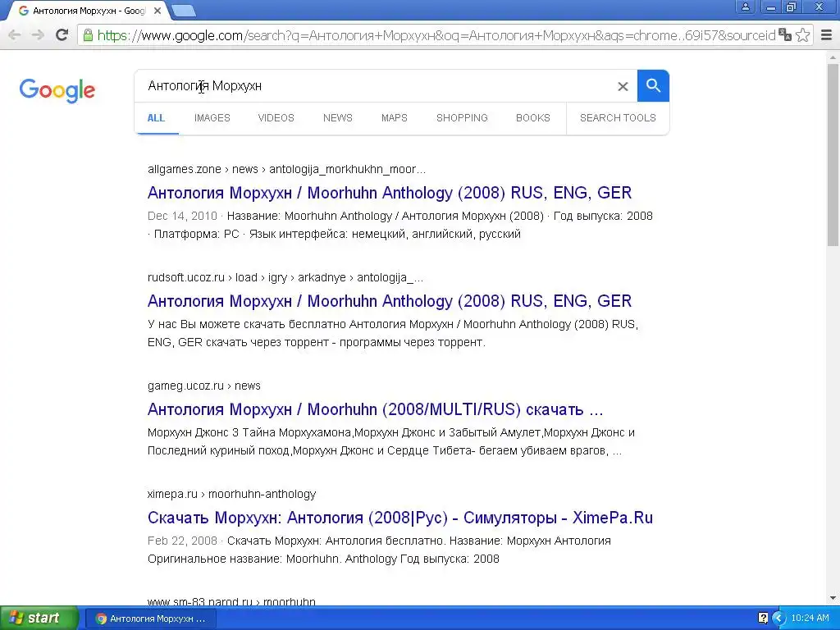Click the green padlock security icon
The image size is (840, 630).
(x=88, y=35)
